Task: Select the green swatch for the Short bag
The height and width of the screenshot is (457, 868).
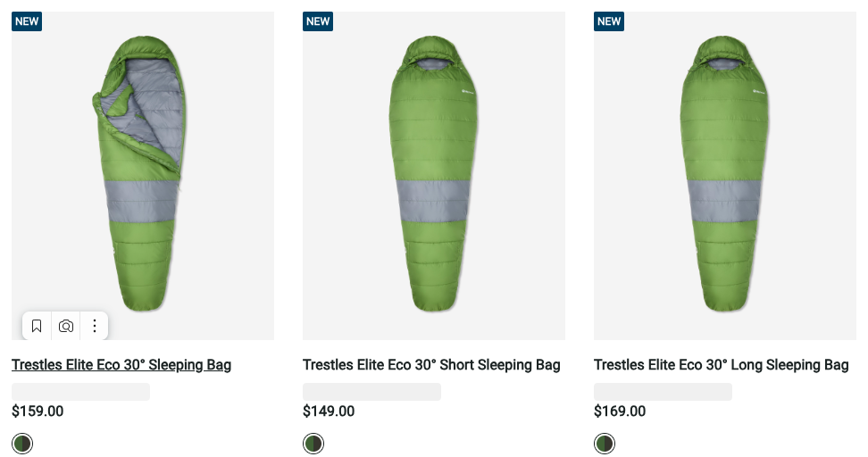Action: pos(313,444)
